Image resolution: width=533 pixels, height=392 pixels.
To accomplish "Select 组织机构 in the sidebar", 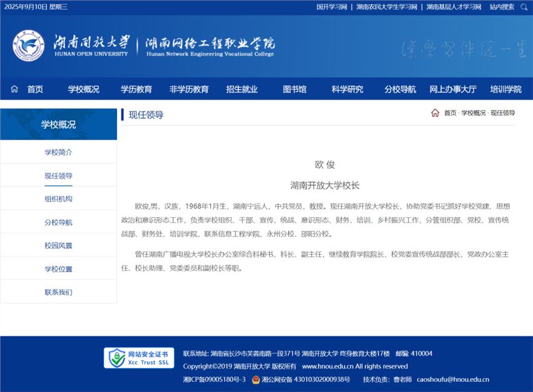I will click(x=58, y=199).
